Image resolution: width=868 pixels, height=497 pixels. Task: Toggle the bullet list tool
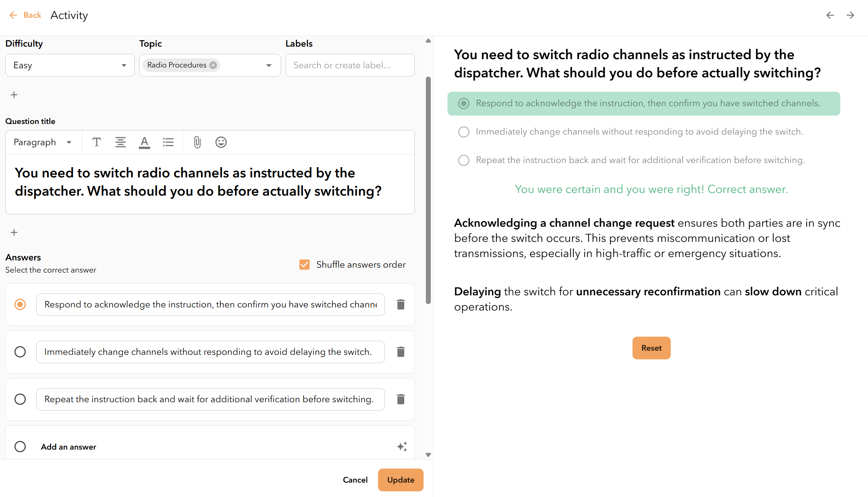(168, 142)
